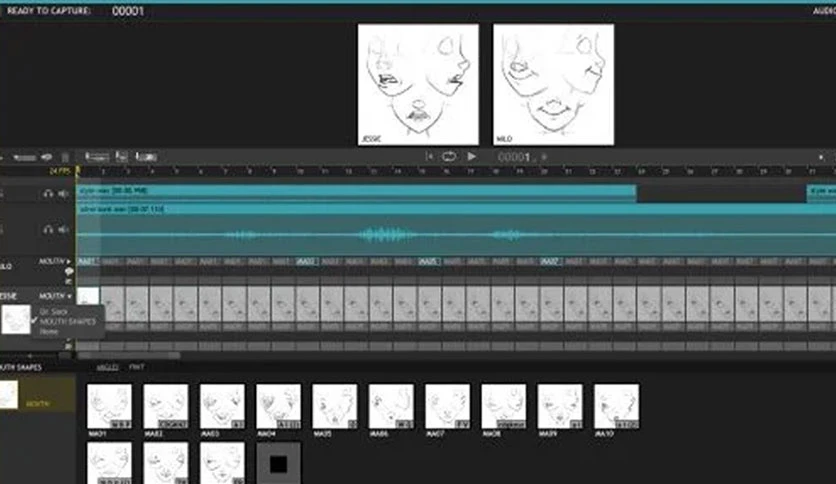Pick the MA09 mouth shape thumbnail
836x484 pixels.
click(560, 406)
